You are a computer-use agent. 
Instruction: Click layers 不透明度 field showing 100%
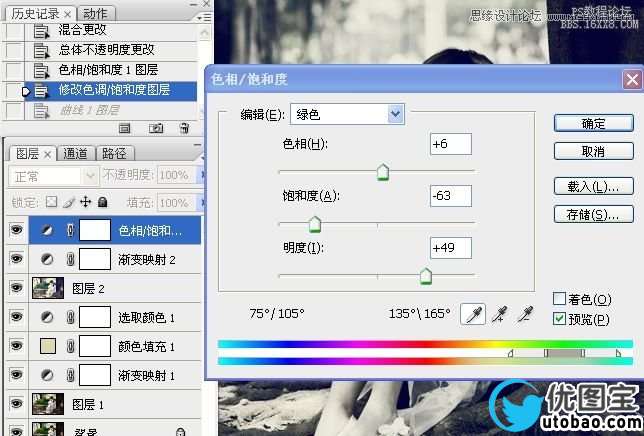click(178, 176)
